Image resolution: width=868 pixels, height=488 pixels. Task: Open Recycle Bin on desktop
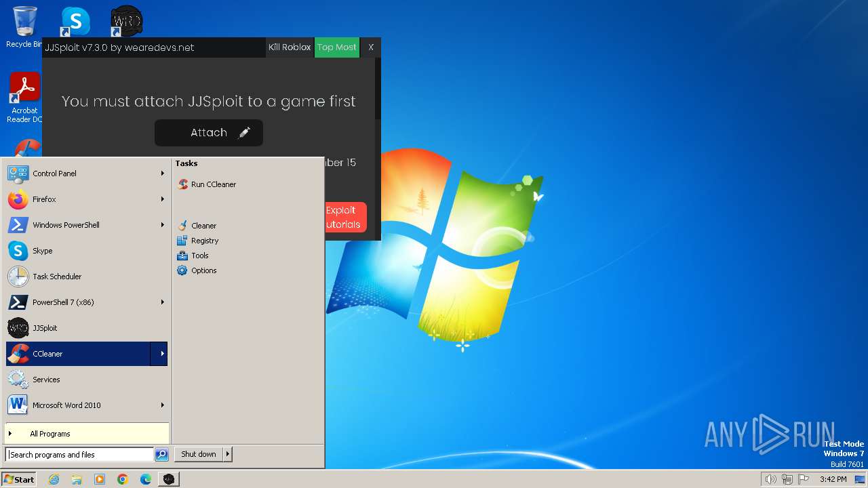pyautogui.click(x=24, y=27)
